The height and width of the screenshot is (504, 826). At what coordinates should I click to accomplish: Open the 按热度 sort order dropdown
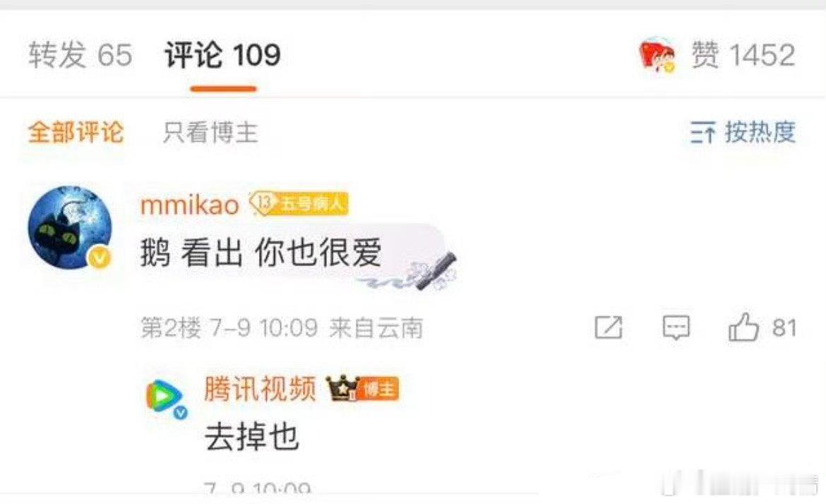743,132
